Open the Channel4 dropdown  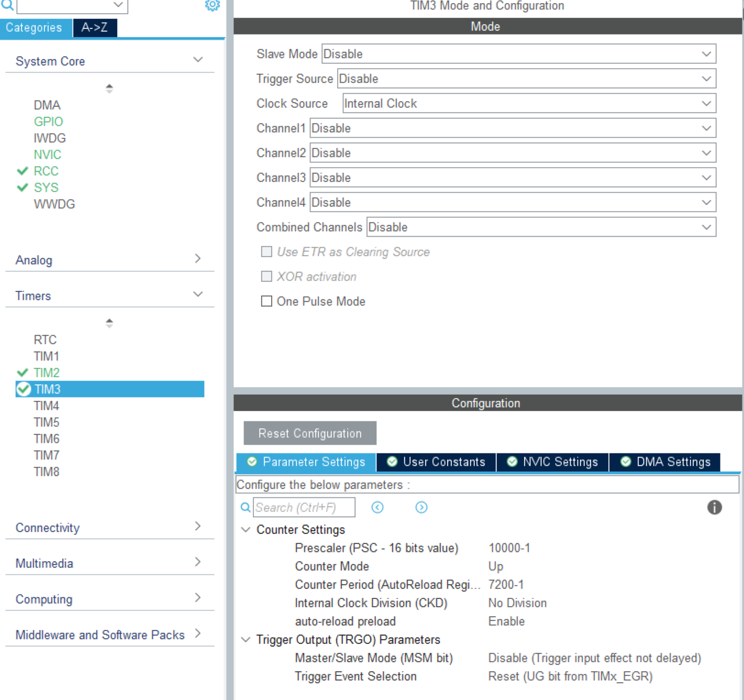pos(513,202)
